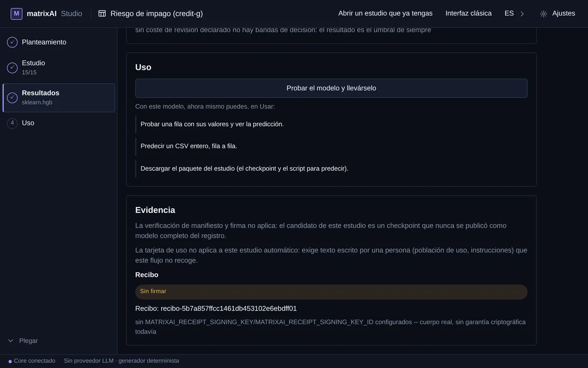Click the Planteamiento checkmark icon
588x368 pixels.
pos(12,42)
